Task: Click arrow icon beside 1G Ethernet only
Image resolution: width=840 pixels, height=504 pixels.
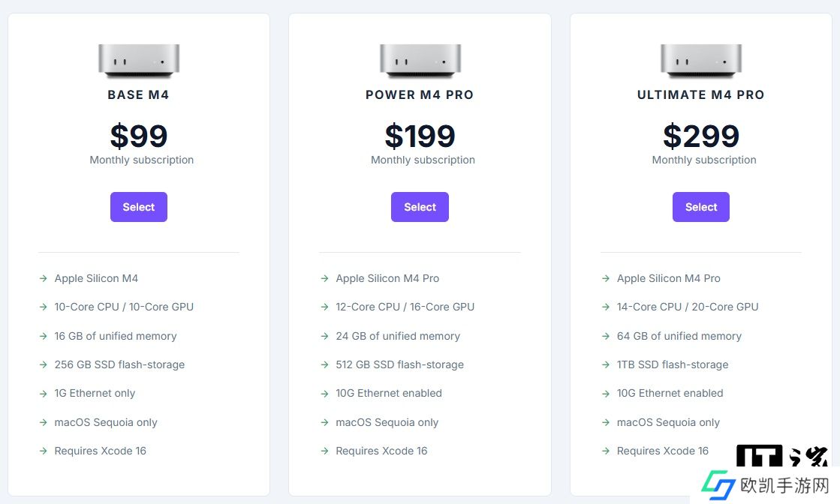Action: tap(44, 393)
